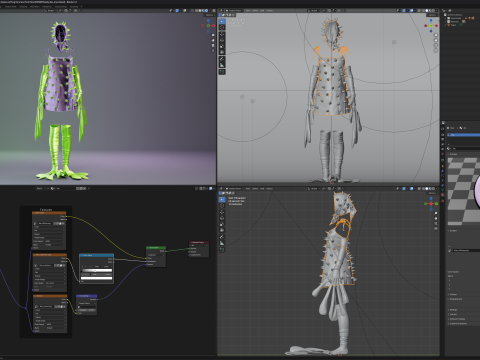Toggle the pin icon in node editor header
The height and width of the screenshot is (360, 480).
coord(89,188)
